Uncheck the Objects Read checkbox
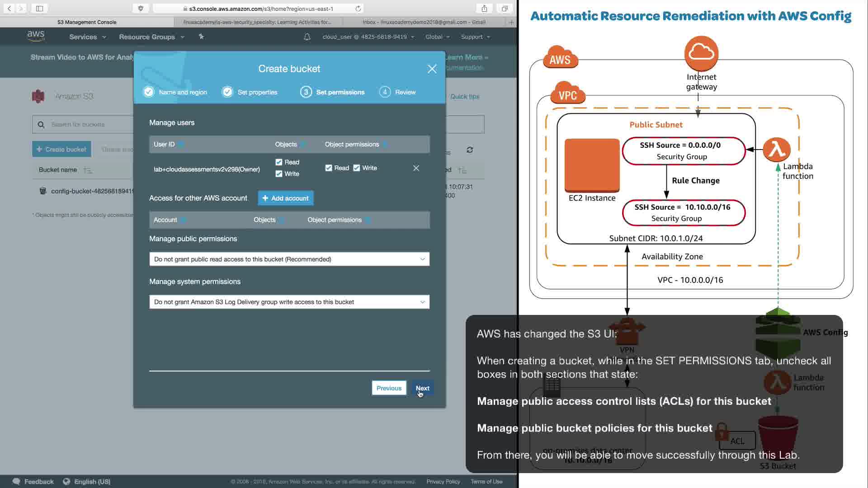This screenshot has width=868, height=488. click(279, 162)
